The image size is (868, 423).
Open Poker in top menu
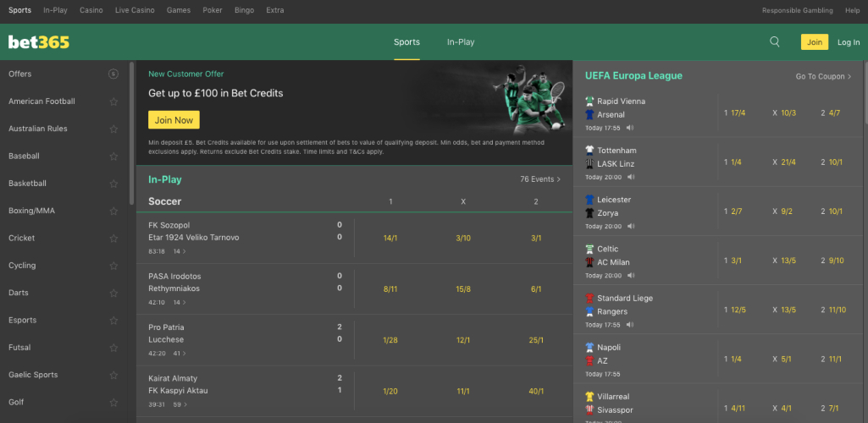click(213, 10)
